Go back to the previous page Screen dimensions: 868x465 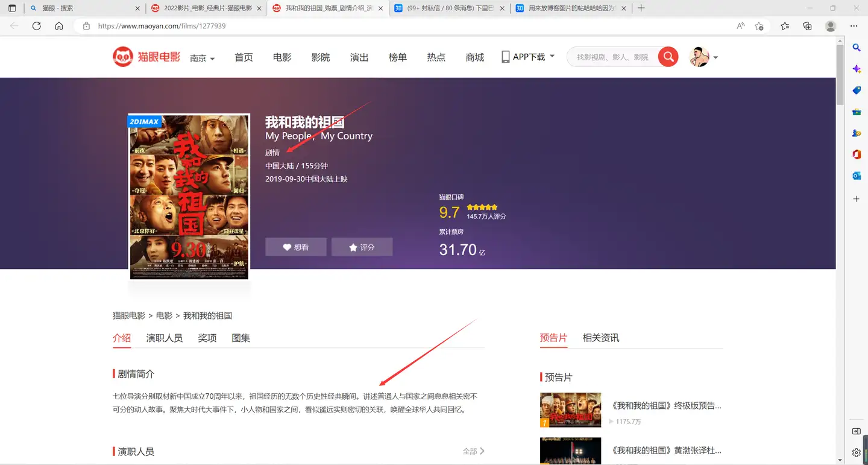(x=14, y=26)
